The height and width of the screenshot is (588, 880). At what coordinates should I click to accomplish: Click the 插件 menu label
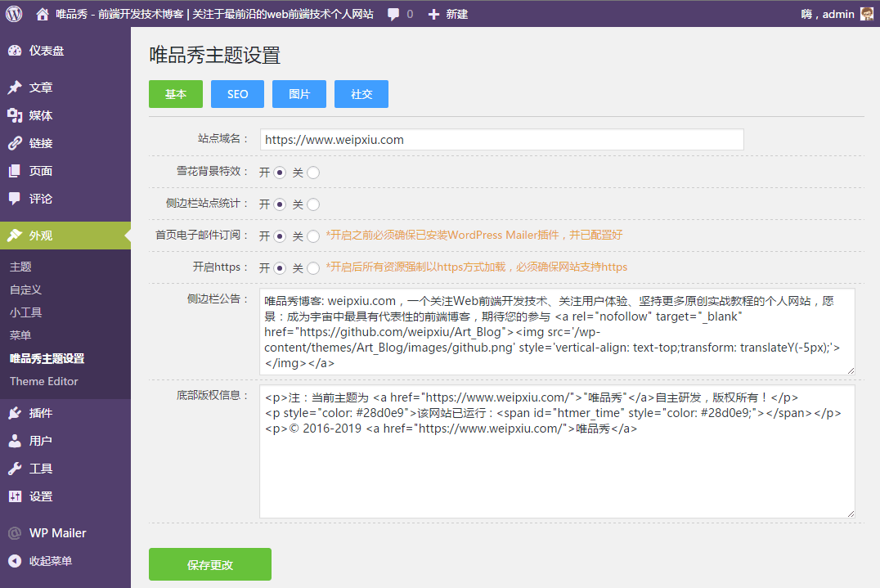[x=41, y=414]
